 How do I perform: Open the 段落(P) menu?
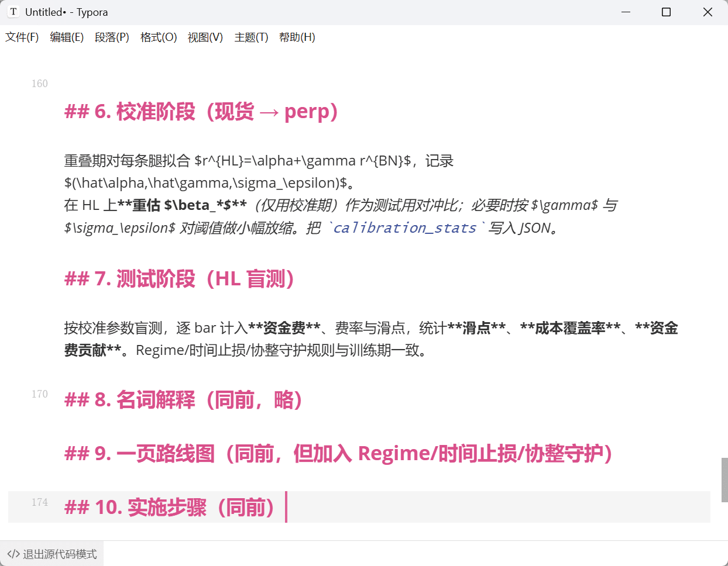(112, 37)
